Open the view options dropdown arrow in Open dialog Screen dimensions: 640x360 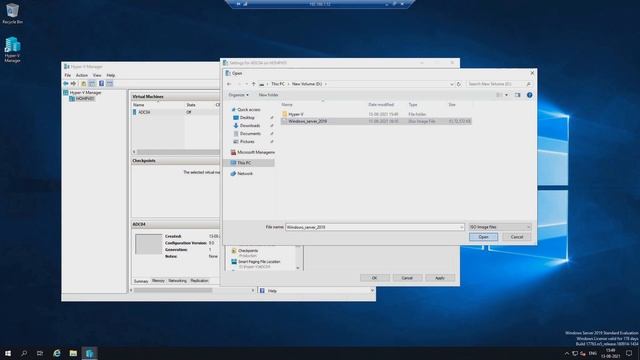coord(507,95)
